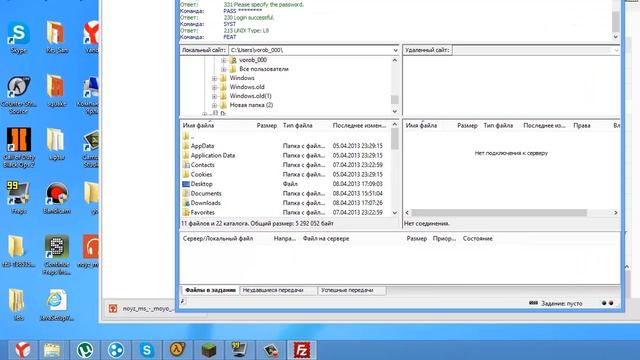Go up via the parent '..' folder row

coord(285,136)
